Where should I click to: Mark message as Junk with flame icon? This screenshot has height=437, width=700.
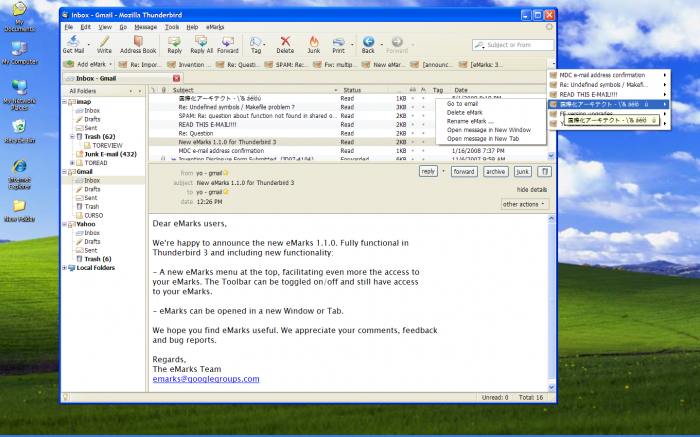[314, 45]
